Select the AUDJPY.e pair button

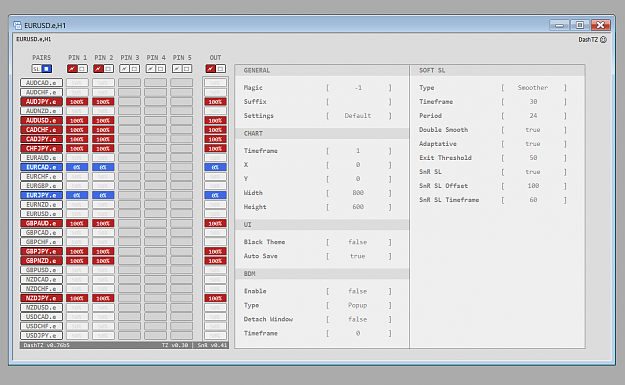point(41,102)
